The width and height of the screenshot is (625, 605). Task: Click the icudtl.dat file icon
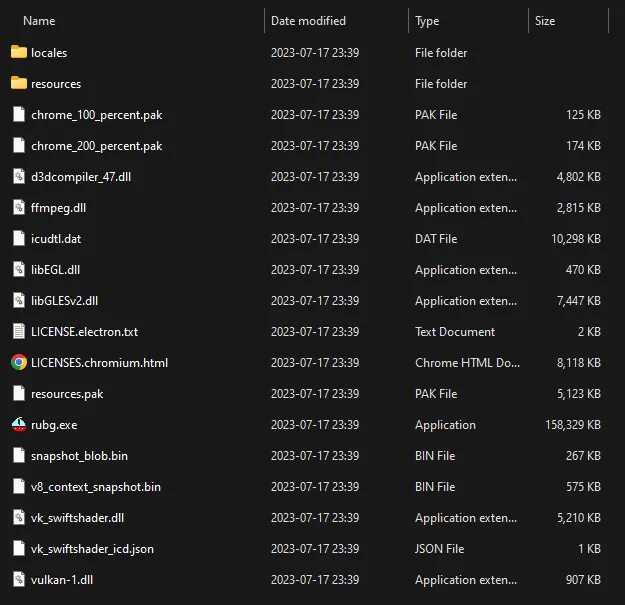tap(19, 238)
